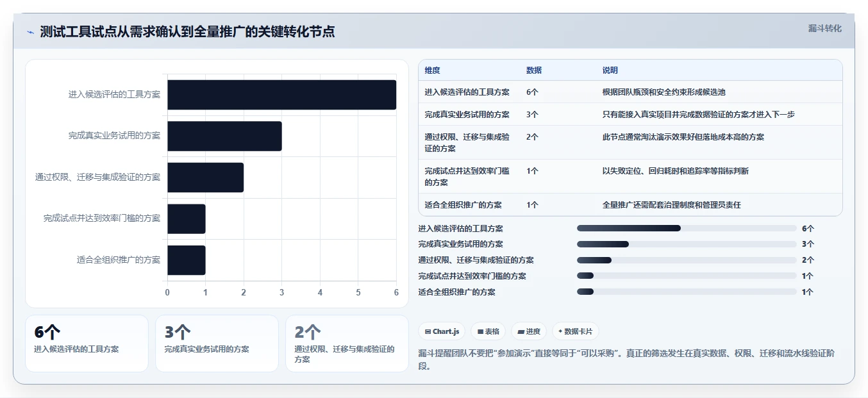Click the progress bar for 完成试点并达到效率门槛的方案
Screen dimensions: 868x398
(687, 276)
